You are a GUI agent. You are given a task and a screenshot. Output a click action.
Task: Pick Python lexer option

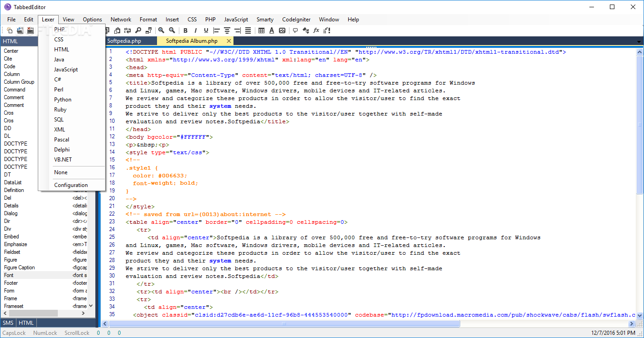[x=72, y=100]
